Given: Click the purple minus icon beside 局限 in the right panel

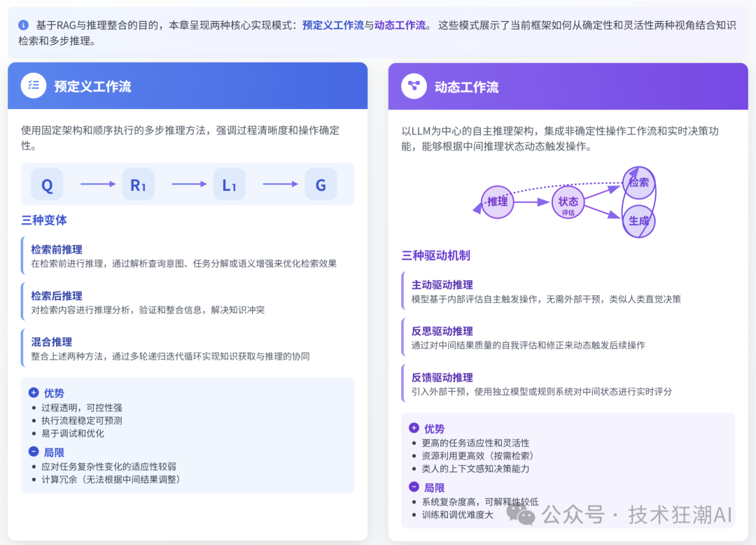Looking at the screenshot, I should (x=414, y=487).
